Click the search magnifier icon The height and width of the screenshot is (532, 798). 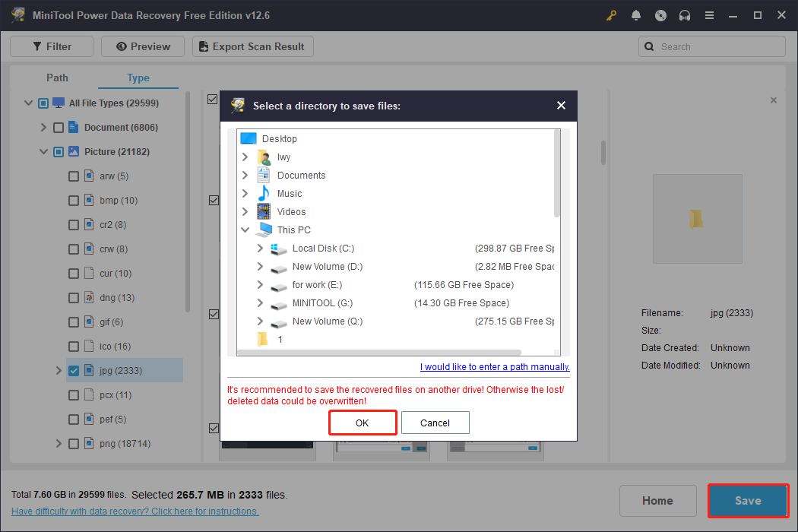point(649,46)
